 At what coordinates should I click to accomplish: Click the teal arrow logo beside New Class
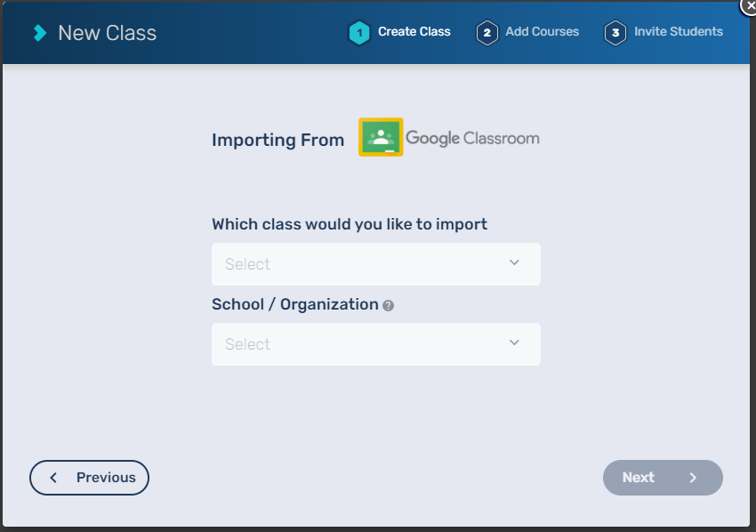point(40,33)
